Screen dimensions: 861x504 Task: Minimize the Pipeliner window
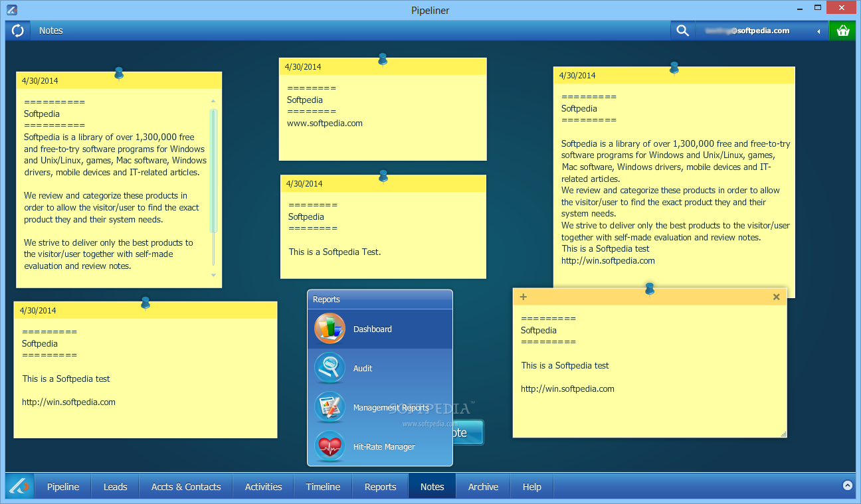point(800,9)
